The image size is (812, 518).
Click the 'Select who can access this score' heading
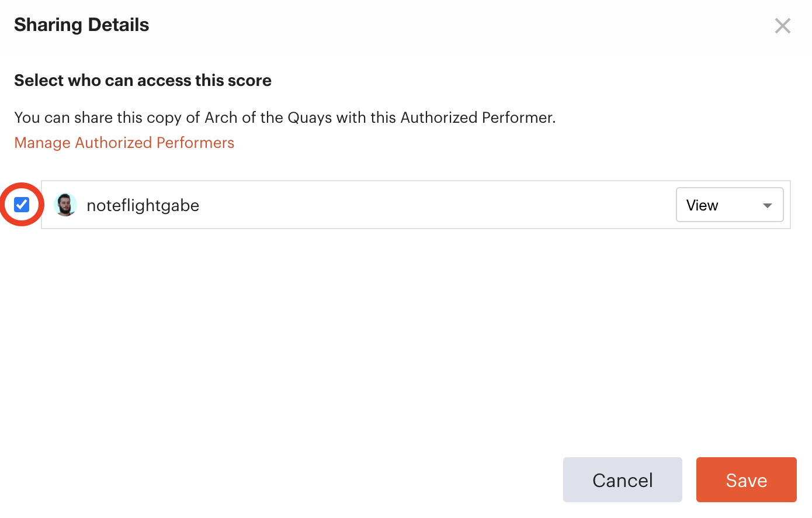click(143, 80)
